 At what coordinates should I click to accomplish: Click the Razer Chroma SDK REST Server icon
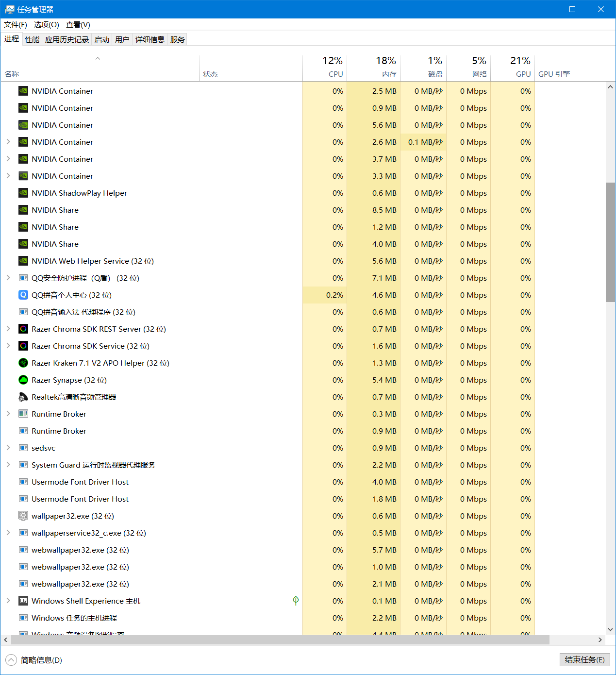23,329
